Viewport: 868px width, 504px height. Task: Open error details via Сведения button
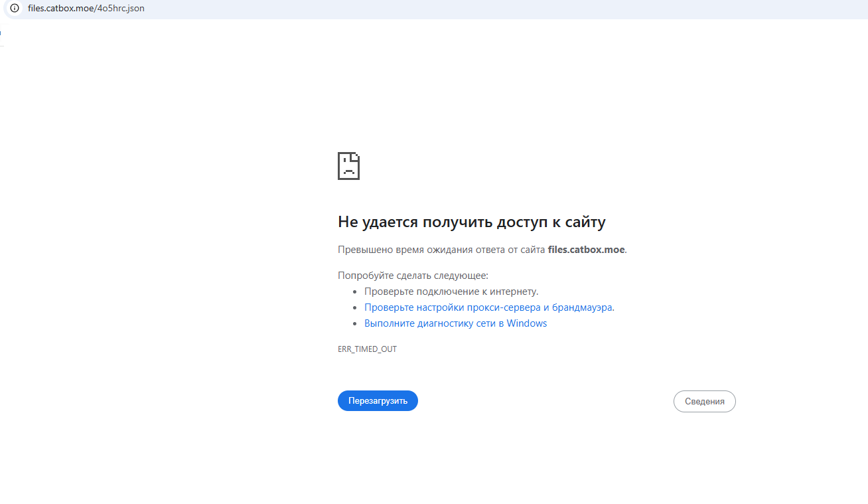705,401
